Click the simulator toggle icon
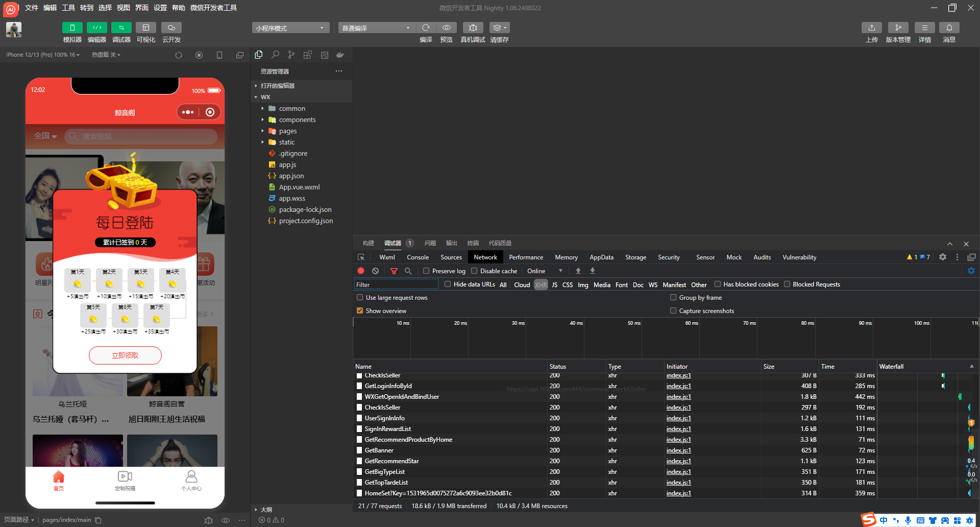This screenshot has width=980, height=527. [x=72, y=28]
